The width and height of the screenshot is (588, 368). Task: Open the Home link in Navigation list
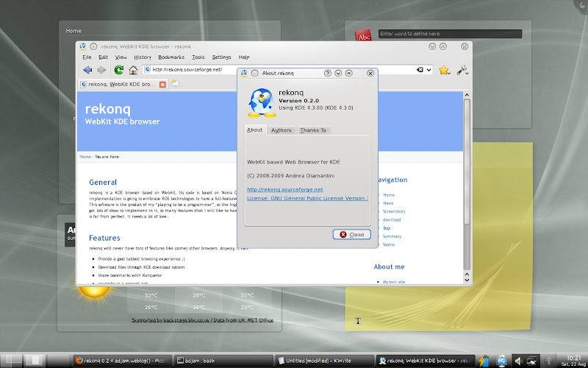click(389, 195)
